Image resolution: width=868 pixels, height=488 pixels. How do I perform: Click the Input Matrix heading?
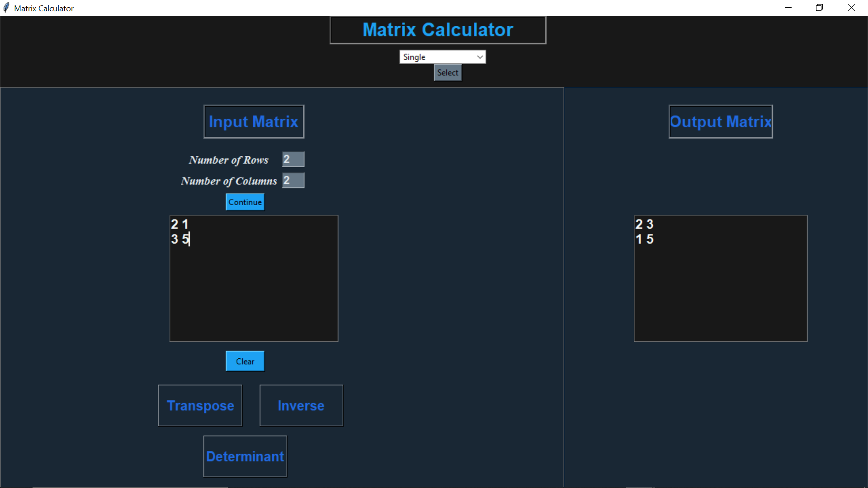(254, 122)
